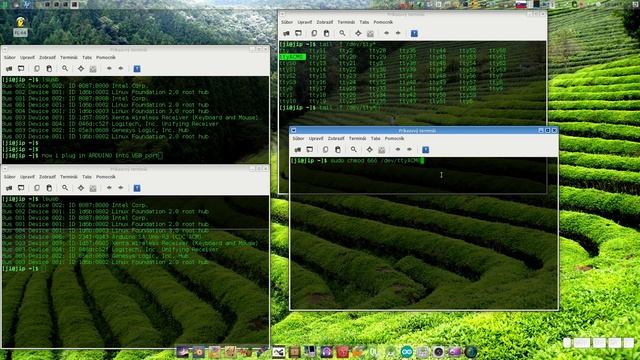Click the new window icon in the tail /dev/tty terminal
The image size is (640, 360).
coord(287,33)
